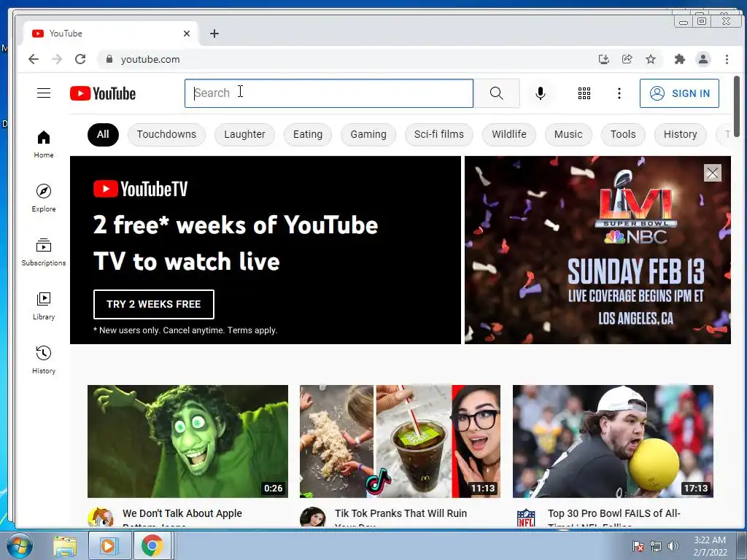Click TRY 2 WEEKS FREE button
The height and width of the screenshot is (560, 747).
coord(154,304)
